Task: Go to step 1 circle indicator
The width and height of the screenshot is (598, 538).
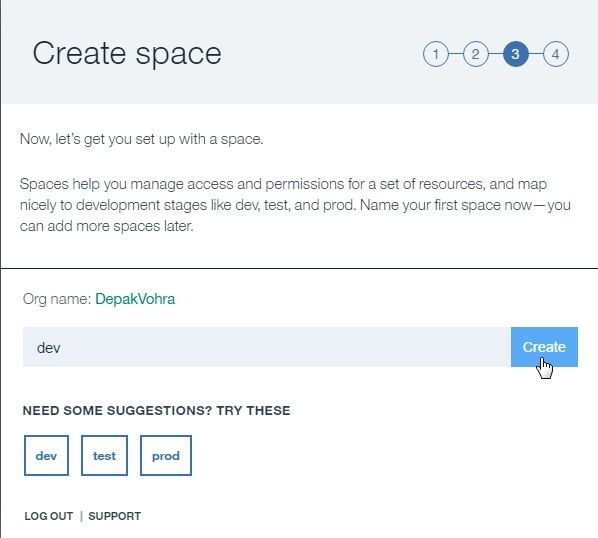Action: tap(436, 54)
